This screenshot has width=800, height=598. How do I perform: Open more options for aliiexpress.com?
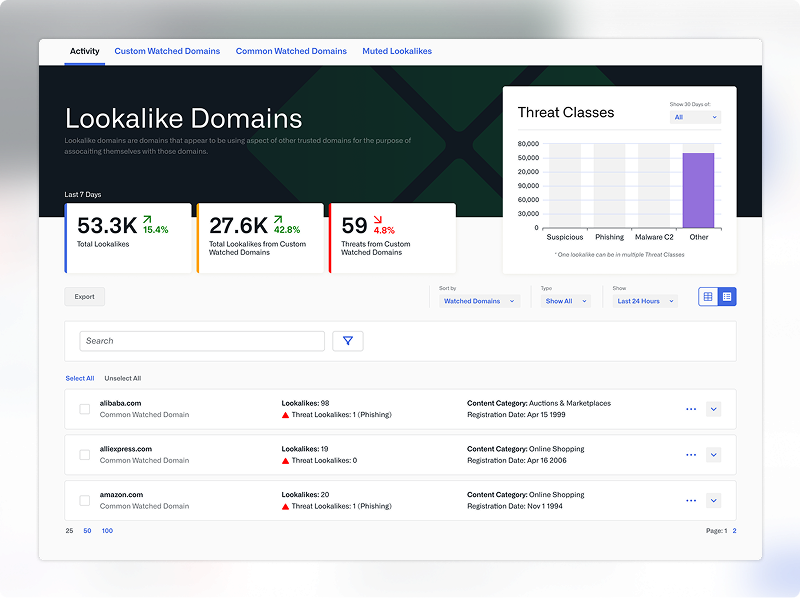(x=690, y=455)
